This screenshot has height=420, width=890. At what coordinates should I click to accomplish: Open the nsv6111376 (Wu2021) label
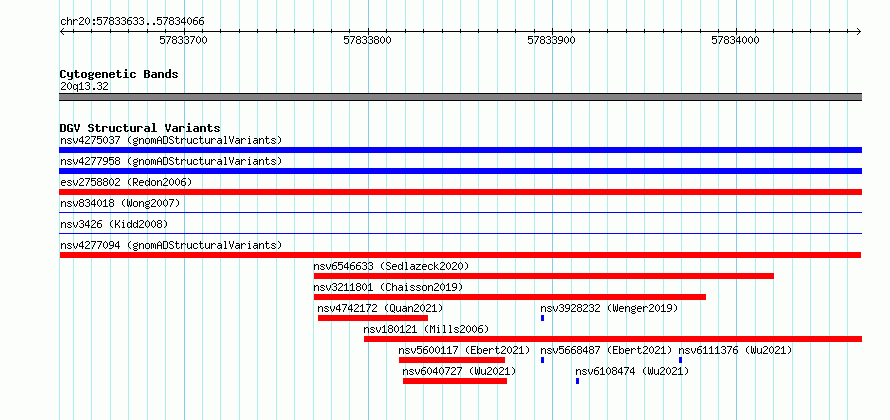(735, 350)
